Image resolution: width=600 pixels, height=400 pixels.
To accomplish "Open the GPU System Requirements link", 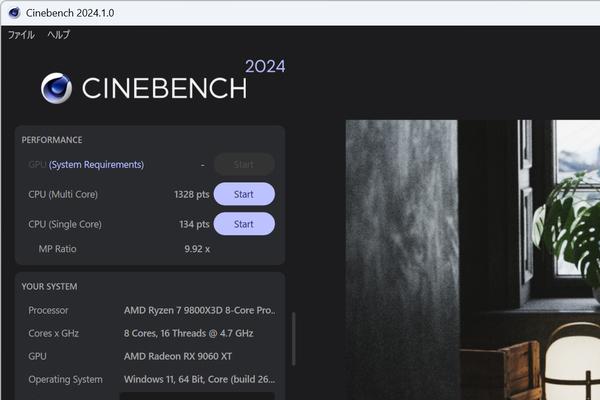I will pos(96,165).
